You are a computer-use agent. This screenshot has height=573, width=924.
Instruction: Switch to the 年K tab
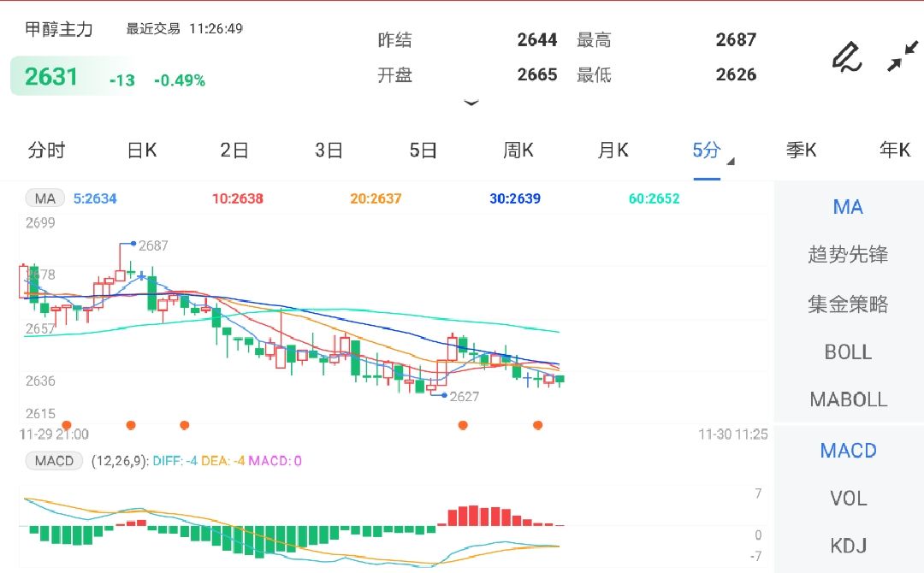pos(895,151)
